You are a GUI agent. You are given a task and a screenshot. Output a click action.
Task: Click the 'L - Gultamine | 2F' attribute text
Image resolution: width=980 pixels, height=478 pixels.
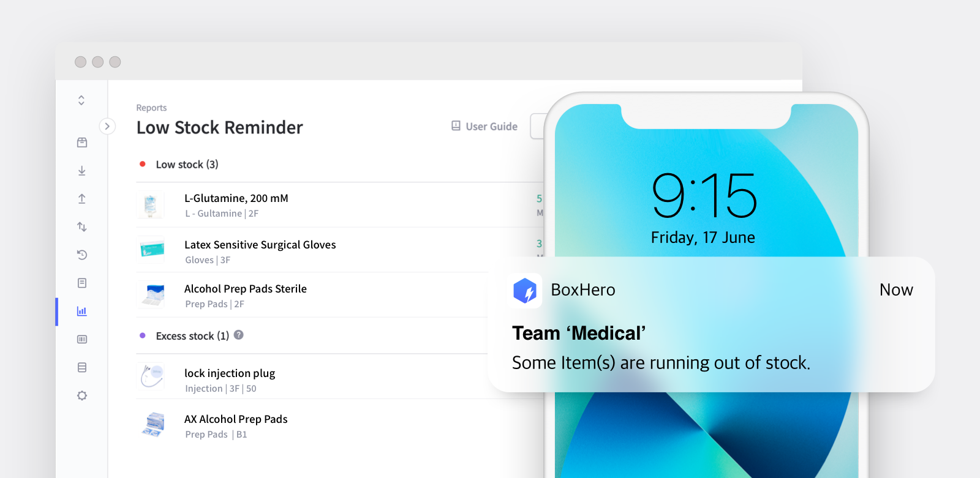[222, 214]
